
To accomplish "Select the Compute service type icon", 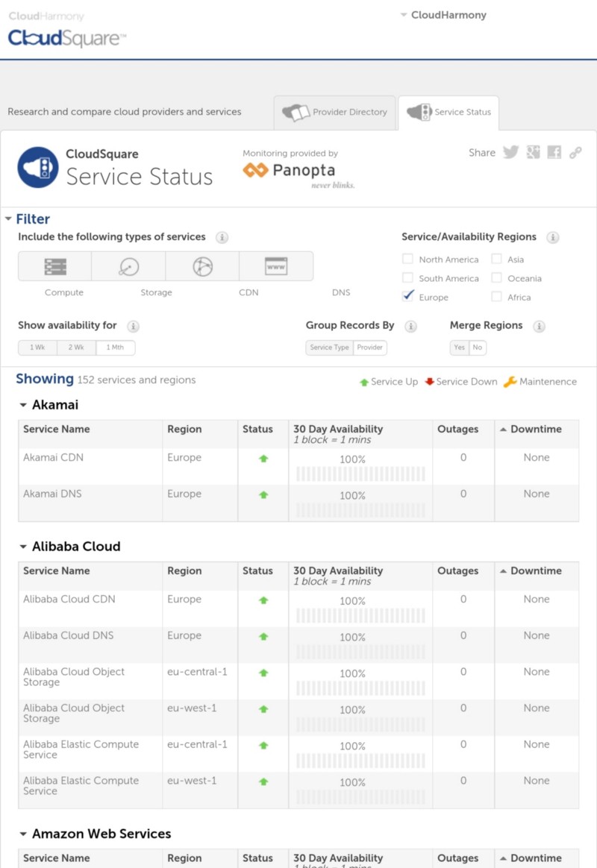I will tap(55, 266).
